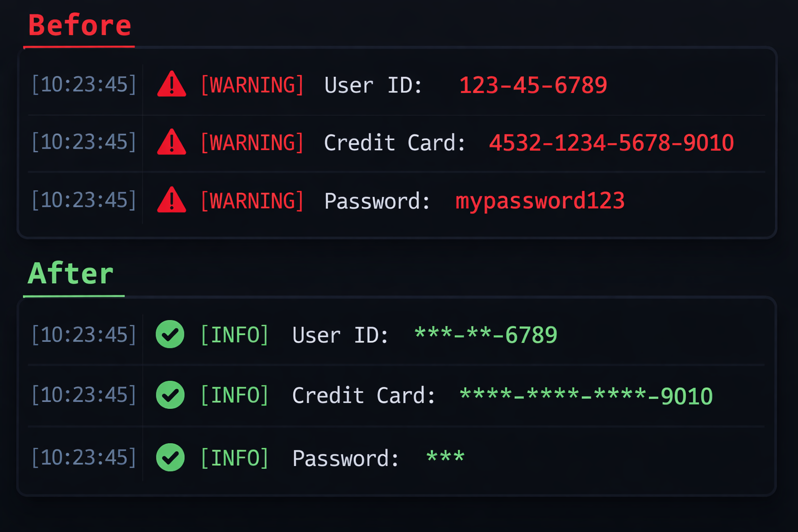Open the red Before section heading
The width and height of the screenshot is (798, 532).
point(79,25)
